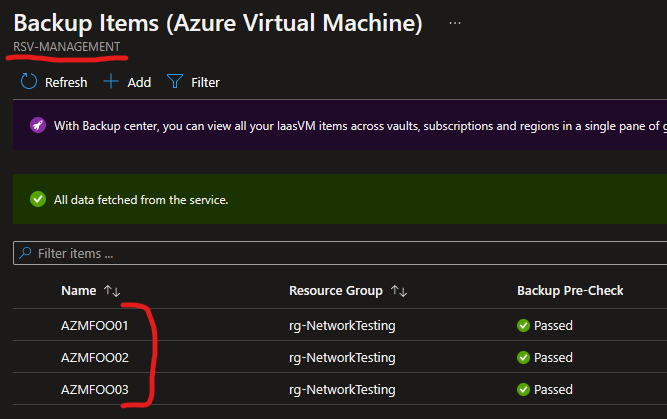Click the Refresh button label
667x419 pixels.
[66, 82]
